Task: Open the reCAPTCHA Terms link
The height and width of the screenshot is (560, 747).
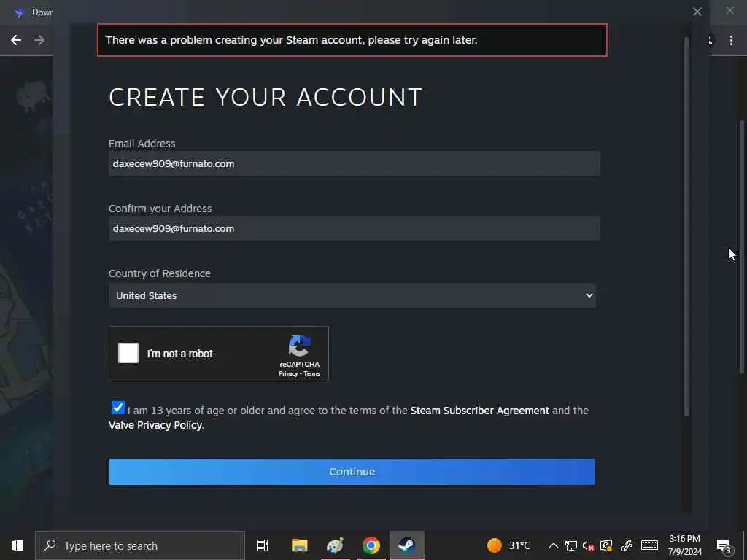Action: (x=312, y=374)
